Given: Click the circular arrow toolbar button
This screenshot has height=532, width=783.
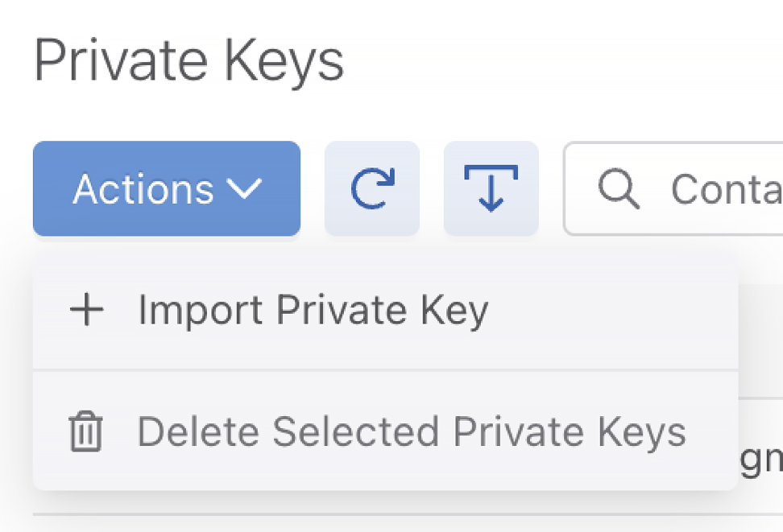Looking at the screenshot, I should click(372, 189).
